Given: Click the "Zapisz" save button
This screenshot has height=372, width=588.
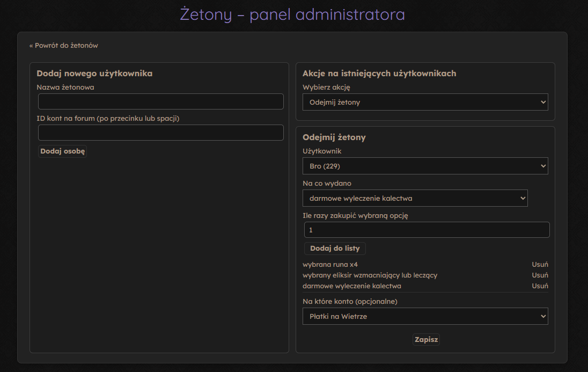Looking at the screenshot, I should (x=426, y=339).
